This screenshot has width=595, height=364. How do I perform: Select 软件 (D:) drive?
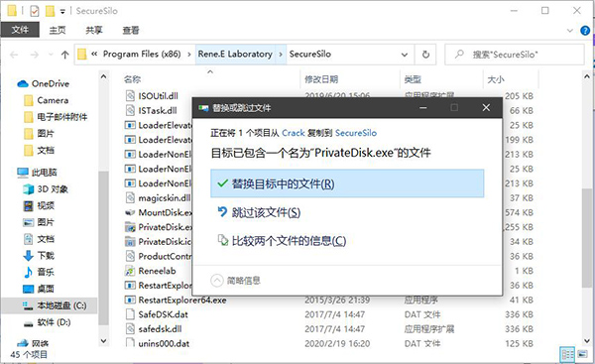(54, 322)
